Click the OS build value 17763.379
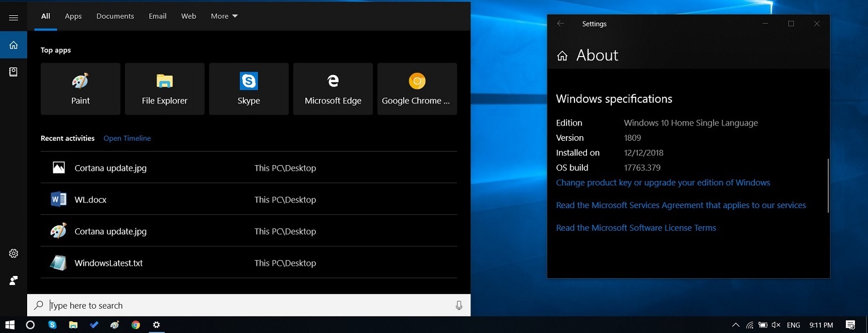This screenshot has width=868, height=333. (642, 168)
